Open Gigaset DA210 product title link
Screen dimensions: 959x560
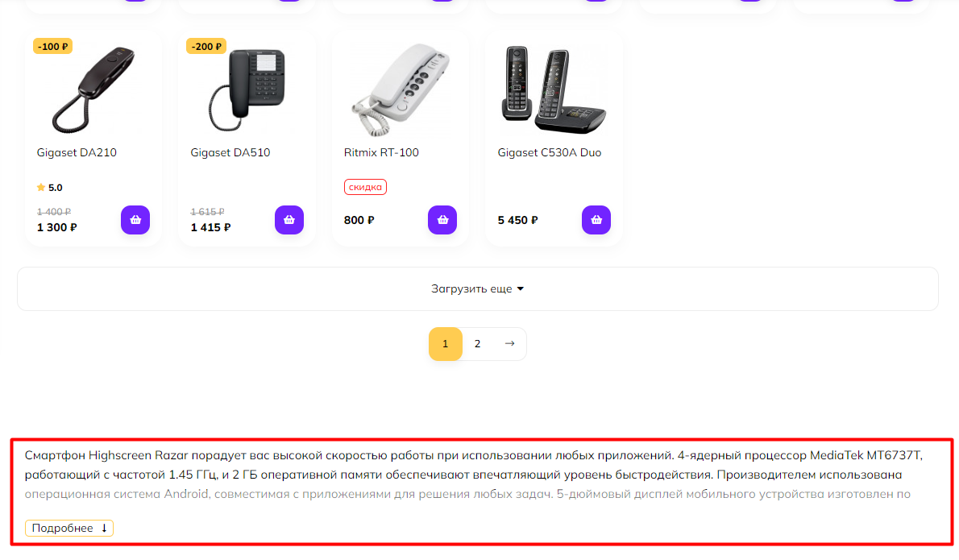tap(77, 152)
